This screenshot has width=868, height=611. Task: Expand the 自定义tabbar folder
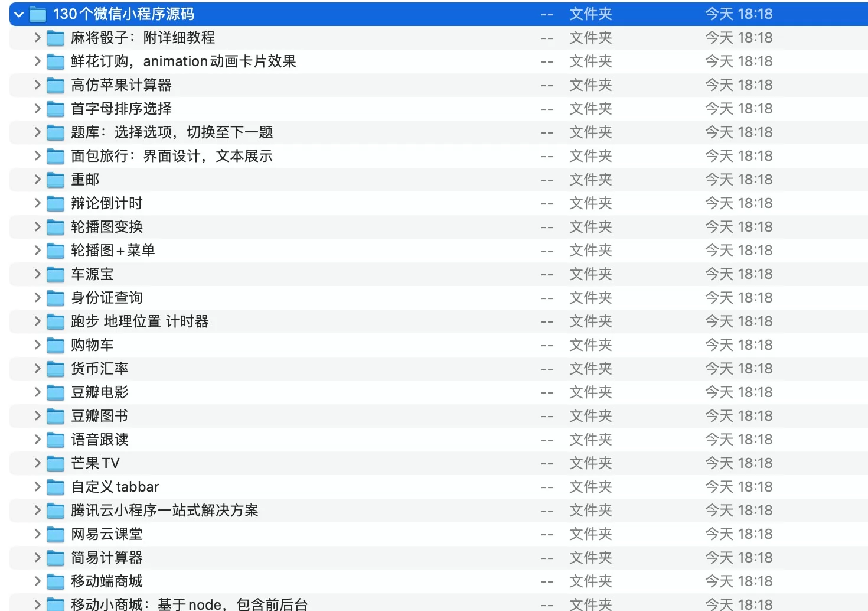pyautogui.click(x=36, y=486)
